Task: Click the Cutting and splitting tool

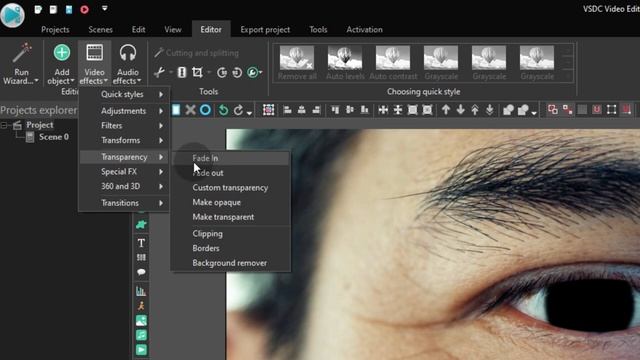Action: (196, 53)
